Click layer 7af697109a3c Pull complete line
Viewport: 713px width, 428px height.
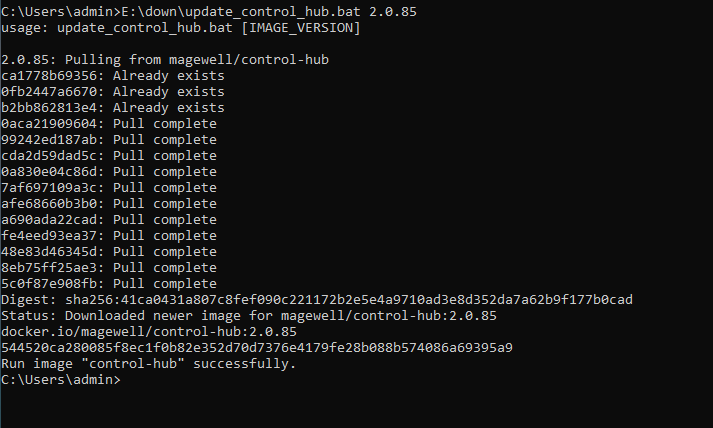[109, 188]
